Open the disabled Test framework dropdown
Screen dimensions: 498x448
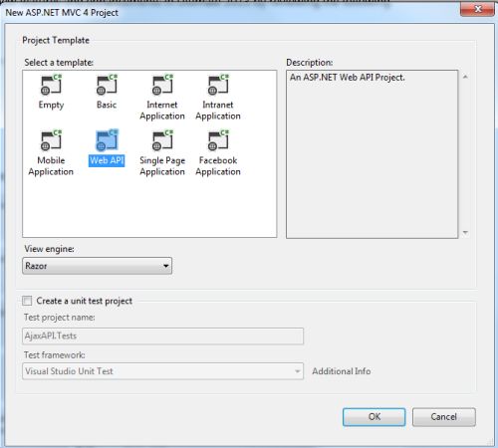(162, 371)
